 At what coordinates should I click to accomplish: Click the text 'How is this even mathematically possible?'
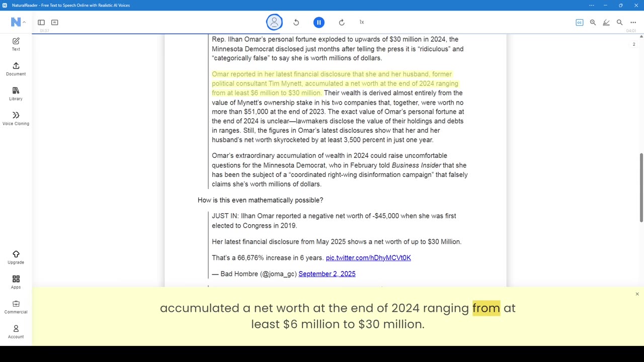[260, 200]
